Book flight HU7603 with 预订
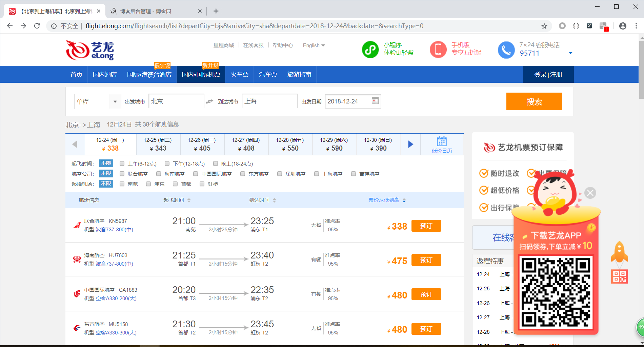 coord(426,260)
